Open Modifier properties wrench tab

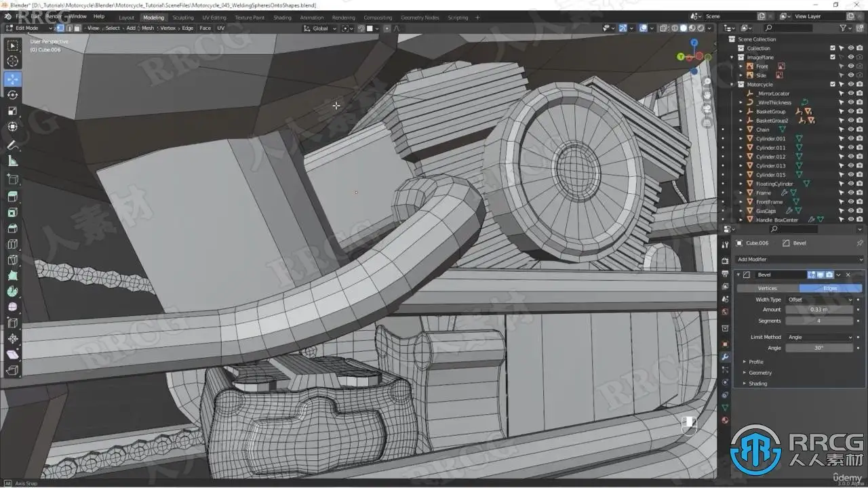[725, 357]
